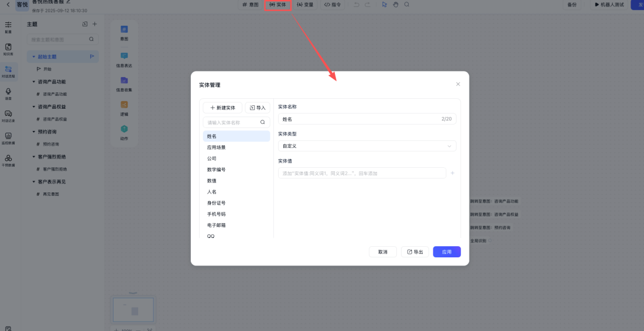
Task: Click the import icon in the 主题 header
Action: click(x=85, y=24)
